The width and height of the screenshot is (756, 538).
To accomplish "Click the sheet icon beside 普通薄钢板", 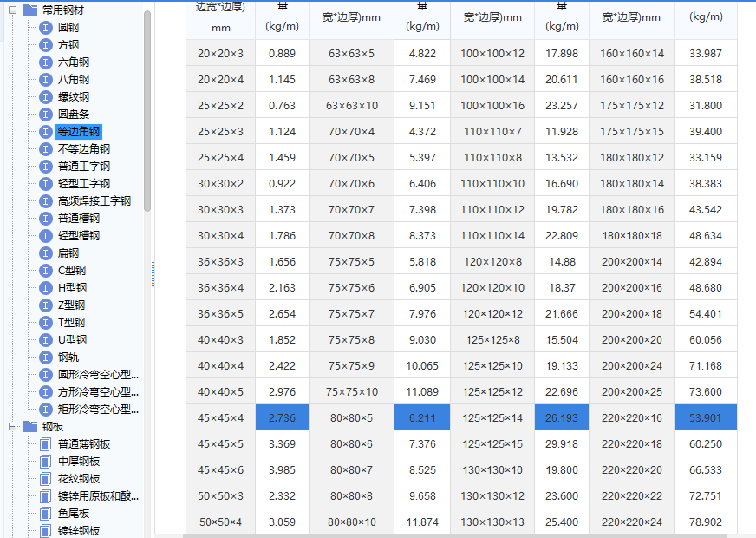I will coord(45,444).
